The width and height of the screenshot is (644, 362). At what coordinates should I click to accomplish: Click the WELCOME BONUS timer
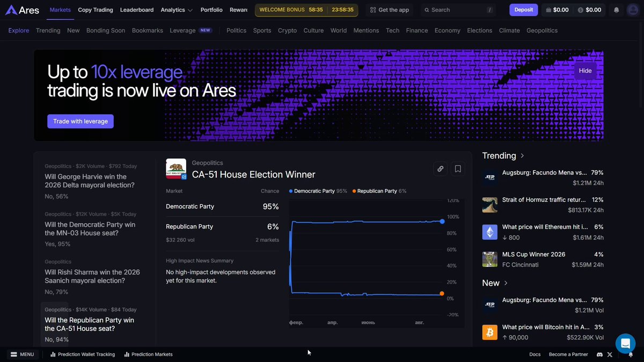[x=306, y=10]
